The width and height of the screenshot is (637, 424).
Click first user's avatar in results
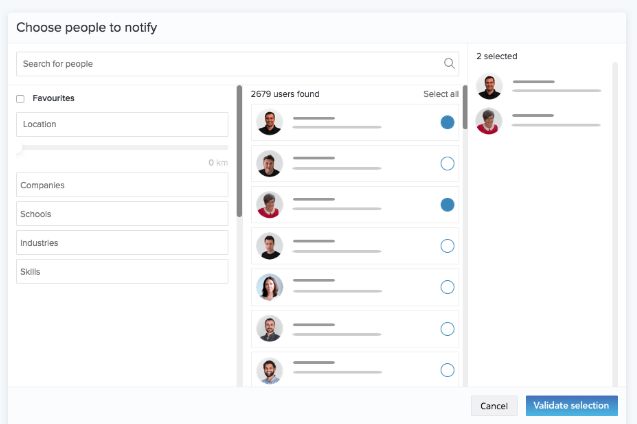pos(269,122)
